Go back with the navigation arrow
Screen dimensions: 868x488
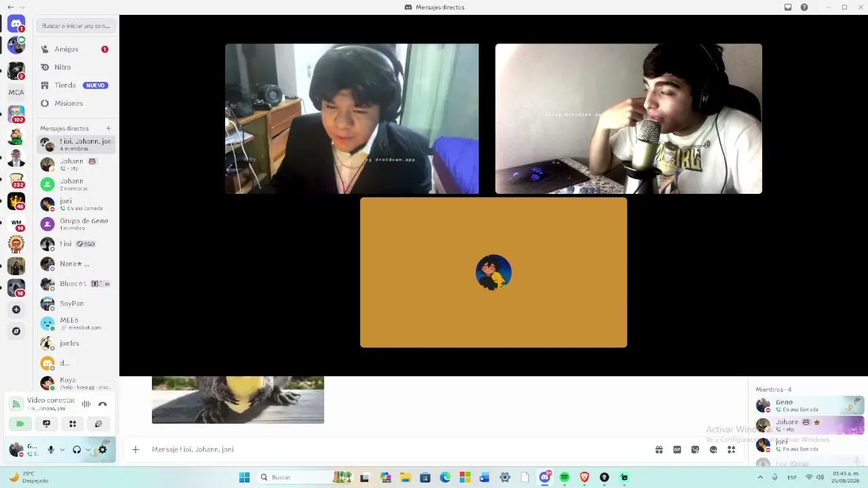tap(10, 7)
